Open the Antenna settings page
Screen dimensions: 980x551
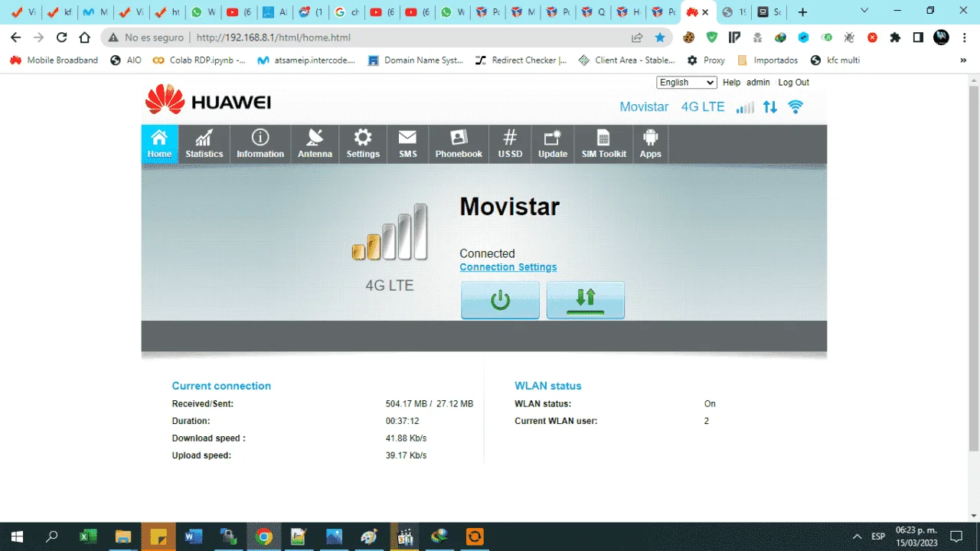click(x=315, y=144)
